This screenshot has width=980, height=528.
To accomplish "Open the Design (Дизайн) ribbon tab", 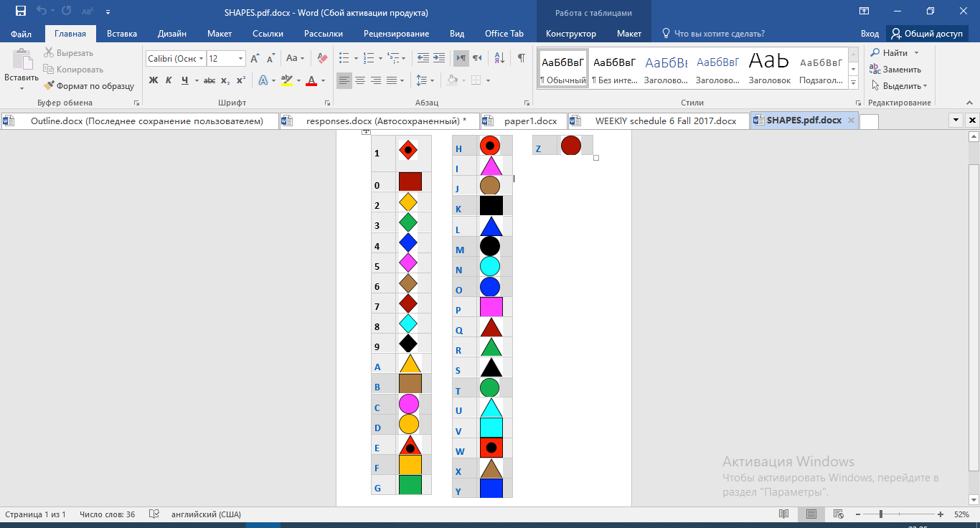I will tap(172, 34).
